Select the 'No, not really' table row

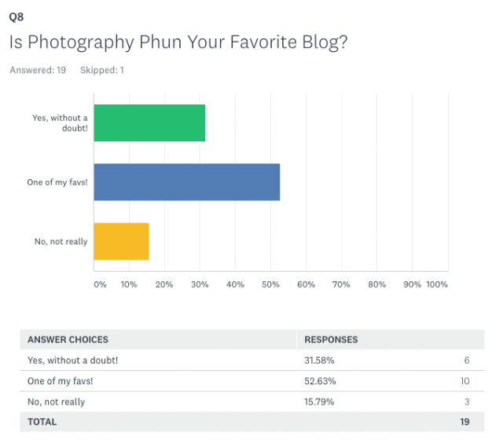coord(252,402)
